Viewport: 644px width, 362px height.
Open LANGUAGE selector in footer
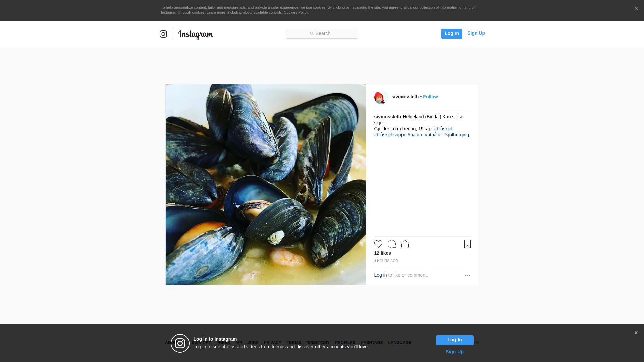399,343
